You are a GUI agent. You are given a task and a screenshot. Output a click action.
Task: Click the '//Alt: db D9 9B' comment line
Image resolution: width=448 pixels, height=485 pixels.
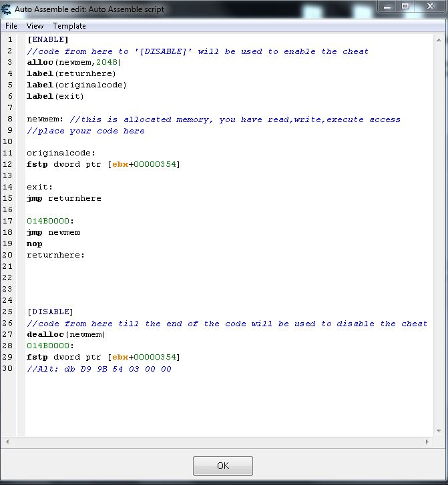(99, 368)
